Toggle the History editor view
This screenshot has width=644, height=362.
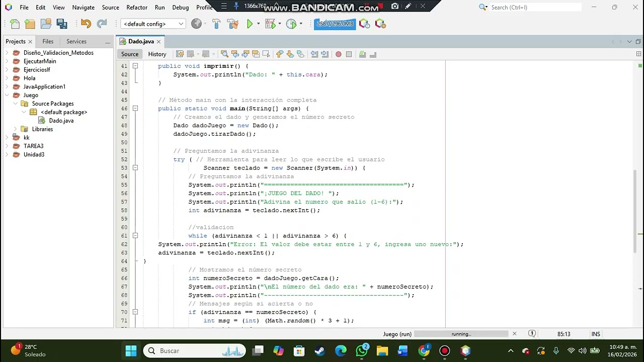pyautogui.click(x=157, y=54)
